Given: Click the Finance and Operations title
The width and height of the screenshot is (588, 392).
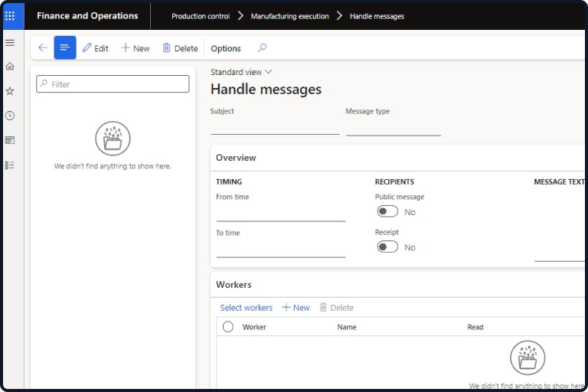Looking at the screenshot, I should [87, 16].
